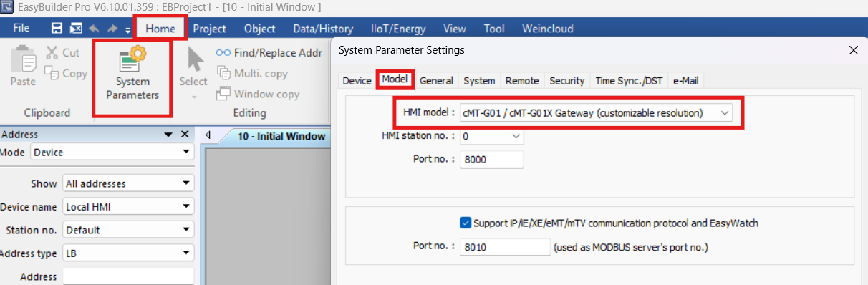This screenshot has height=285, width=868.
Task: Click the tab scroll left arrow
Action: [208, 135]
